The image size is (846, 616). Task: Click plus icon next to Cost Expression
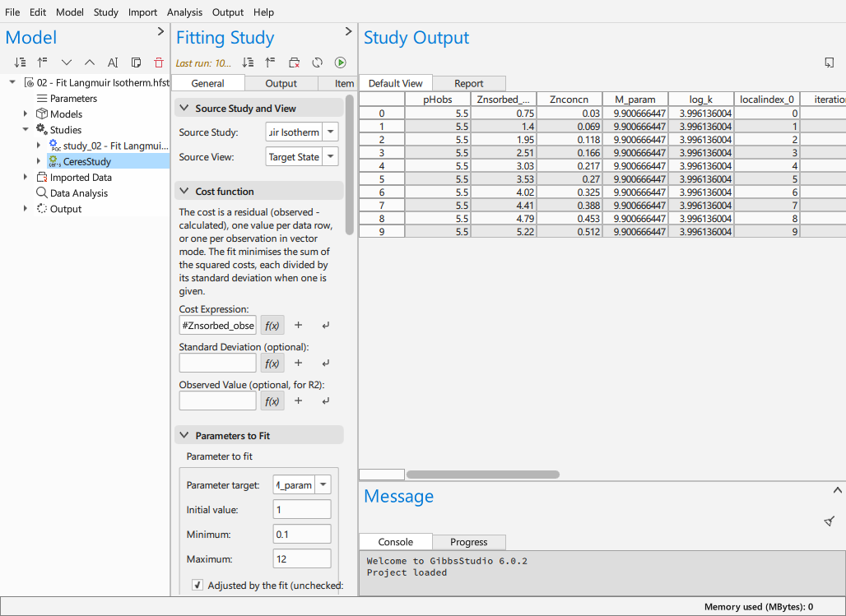tap(299, 325)
